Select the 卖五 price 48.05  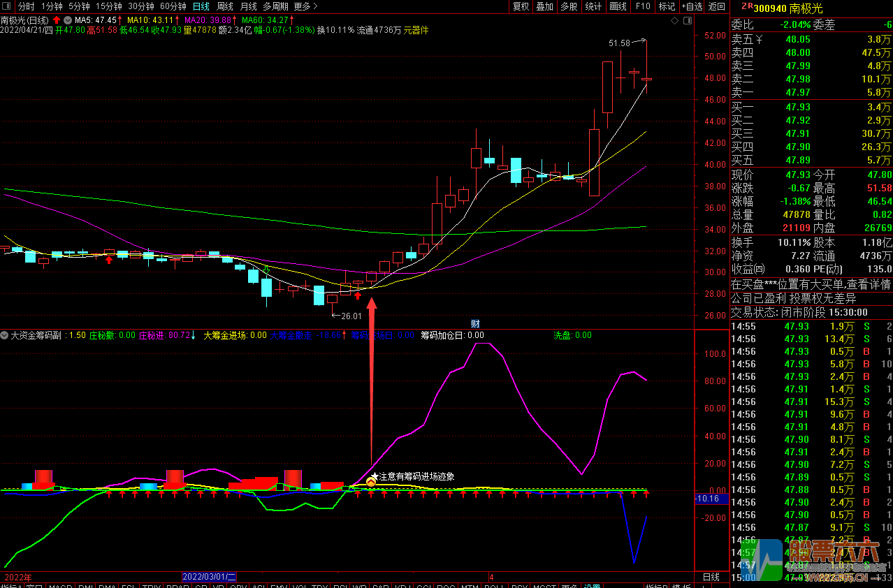(798, 40)
